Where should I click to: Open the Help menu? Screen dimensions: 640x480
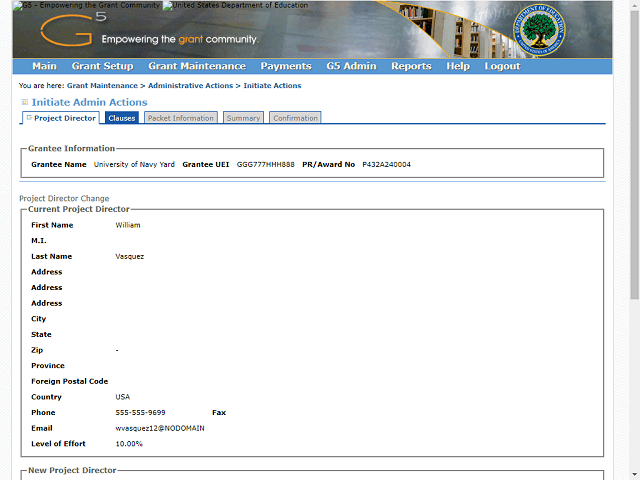pyautogui.click(x=458, y=66)
